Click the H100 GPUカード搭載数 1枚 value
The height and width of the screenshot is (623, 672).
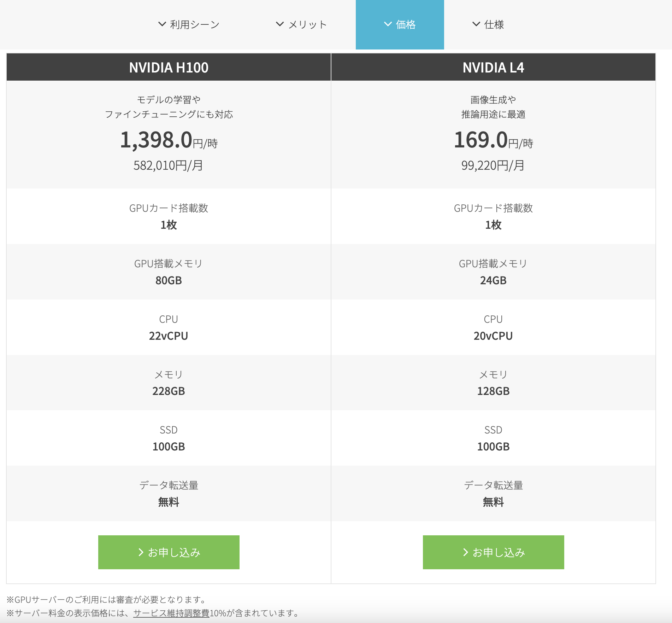click(x=169, y=225)
